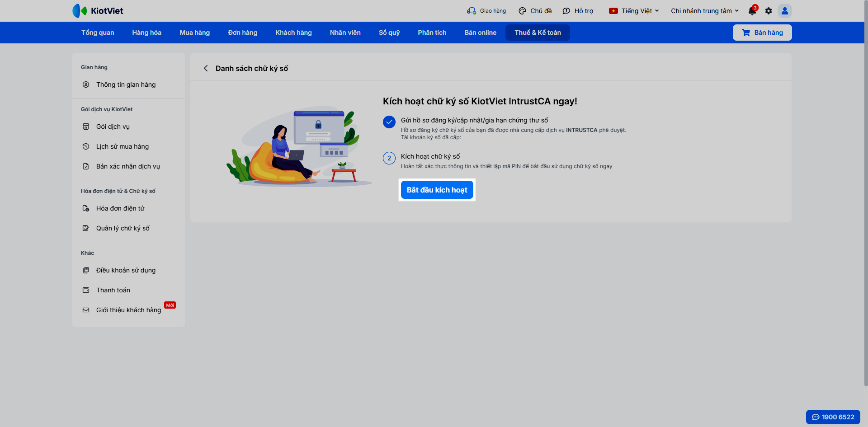Open the user account avatar
The width and height of the screenshot is (868, 427).
[x=785, y=11]
